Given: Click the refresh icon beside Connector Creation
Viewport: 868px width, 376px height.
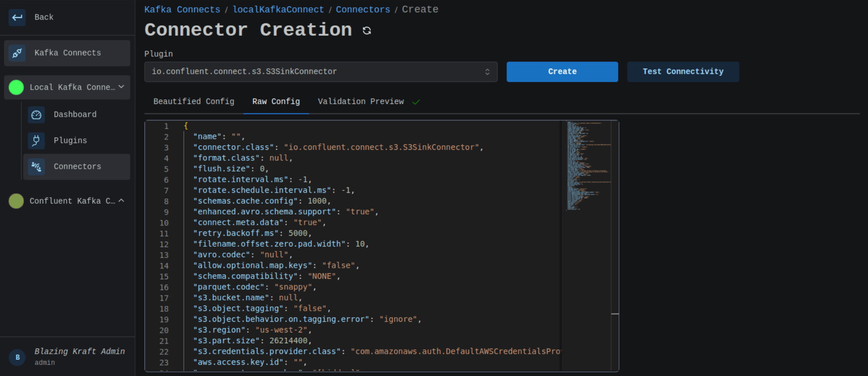Looking at the screenshot, I should pyautogui.click(x=367, y=30).
